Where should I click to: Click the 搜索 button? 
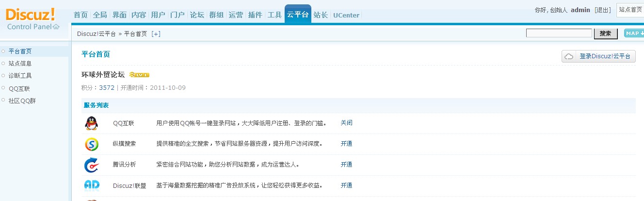click(606, 33)
